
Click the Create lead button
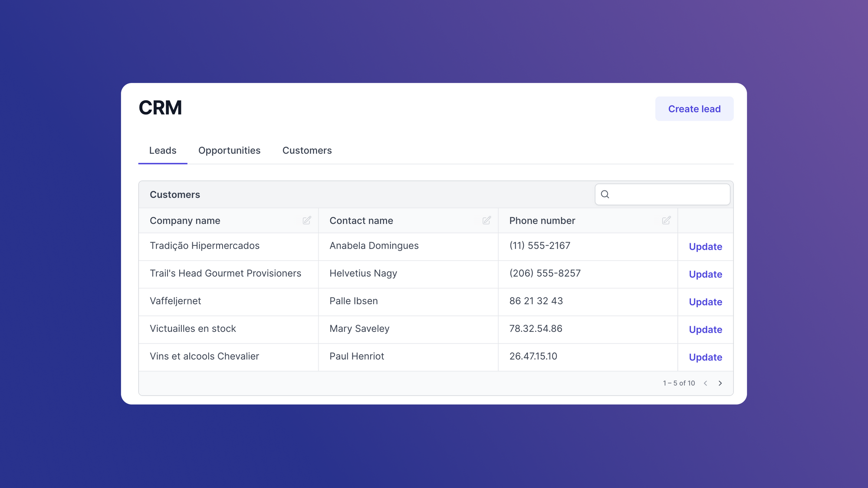[x=694, y=109]
